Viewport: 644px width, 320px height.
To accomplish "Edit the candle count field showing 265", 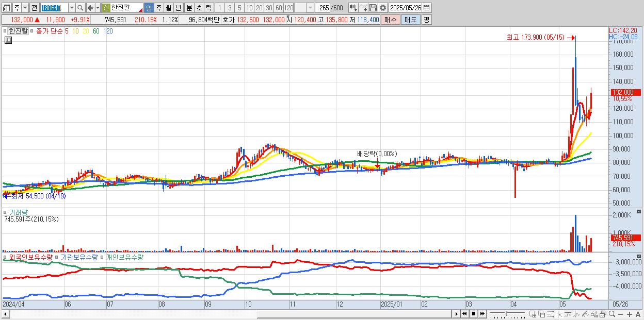I will pyautogui.click(x=323, y=8).
